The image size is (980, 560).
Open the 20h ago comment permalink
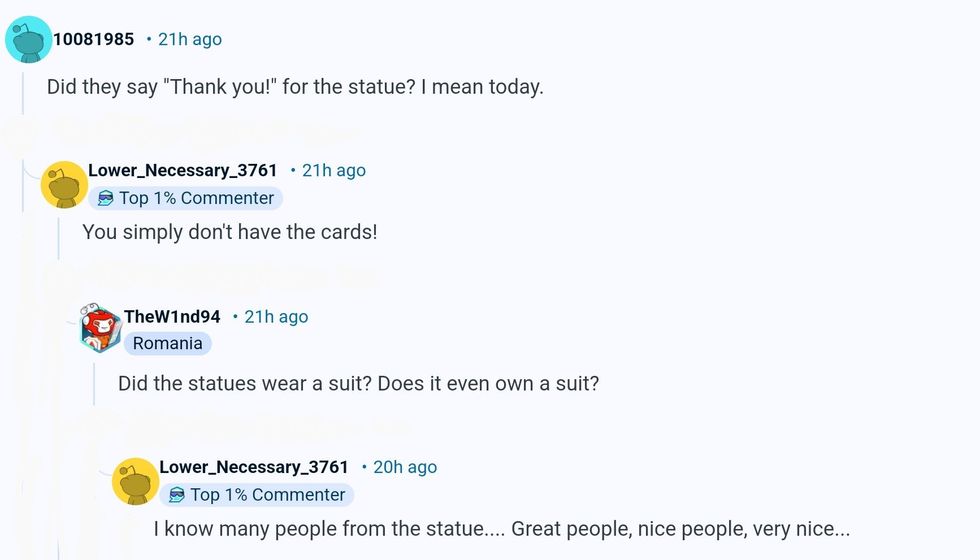405,467
